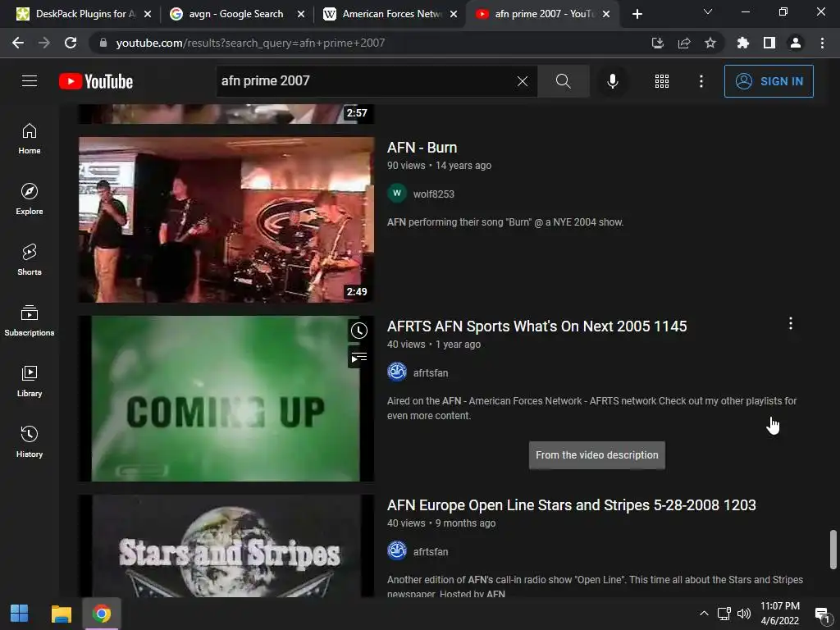Viewport: 840px width, 630px height.
Task: Open wolf8253 channel avatar
Action: click(x=397, y=194)
